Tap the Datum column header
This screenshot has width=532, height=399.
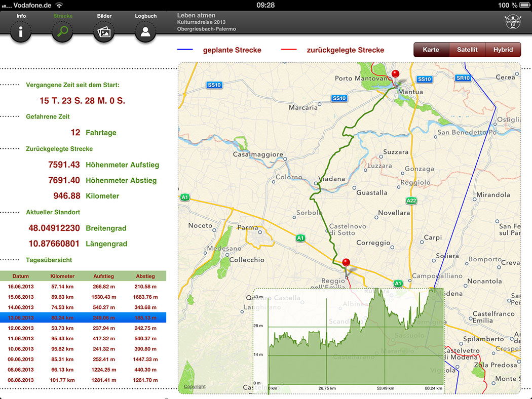point(21,276)
